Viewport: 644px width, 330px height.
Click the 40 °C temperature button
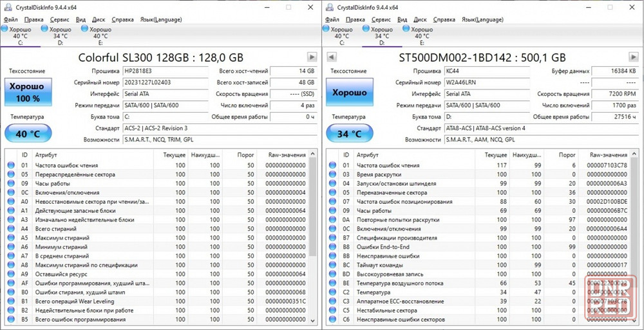[x=28, y=133]
